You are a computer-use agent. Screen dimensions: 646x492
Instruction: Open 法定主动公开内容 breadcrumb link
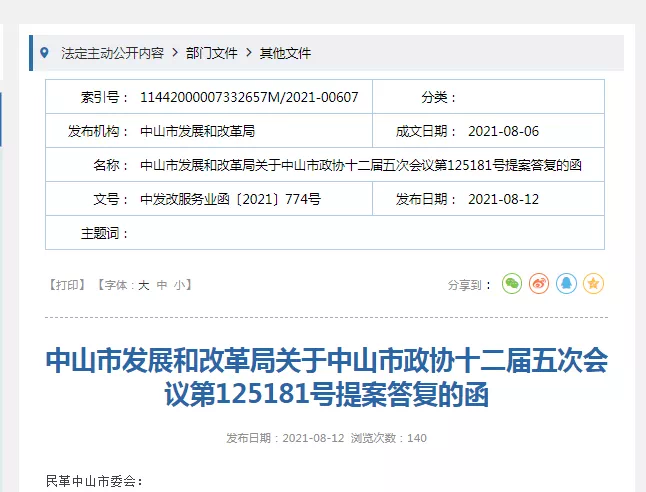pos(112,53)
